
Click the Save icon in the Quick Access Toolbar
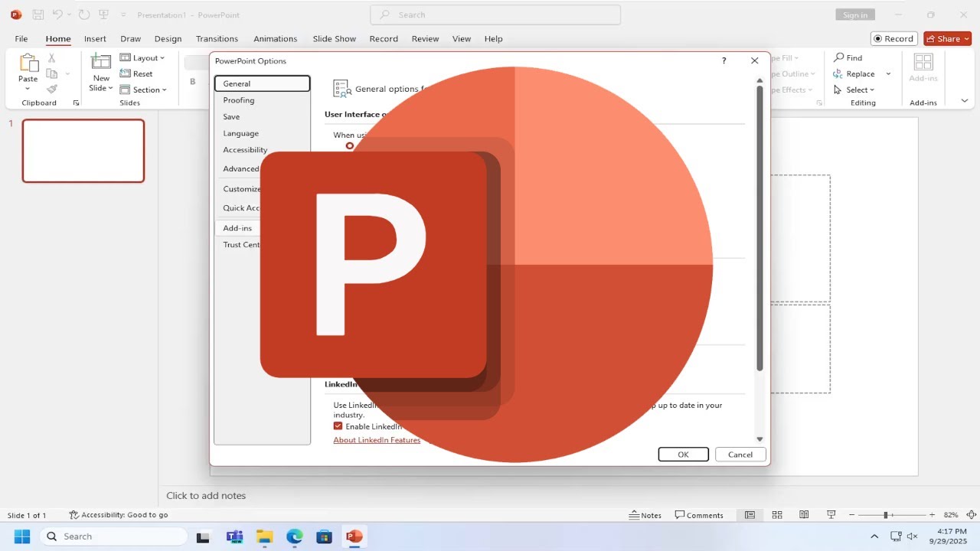pos(38,15)
